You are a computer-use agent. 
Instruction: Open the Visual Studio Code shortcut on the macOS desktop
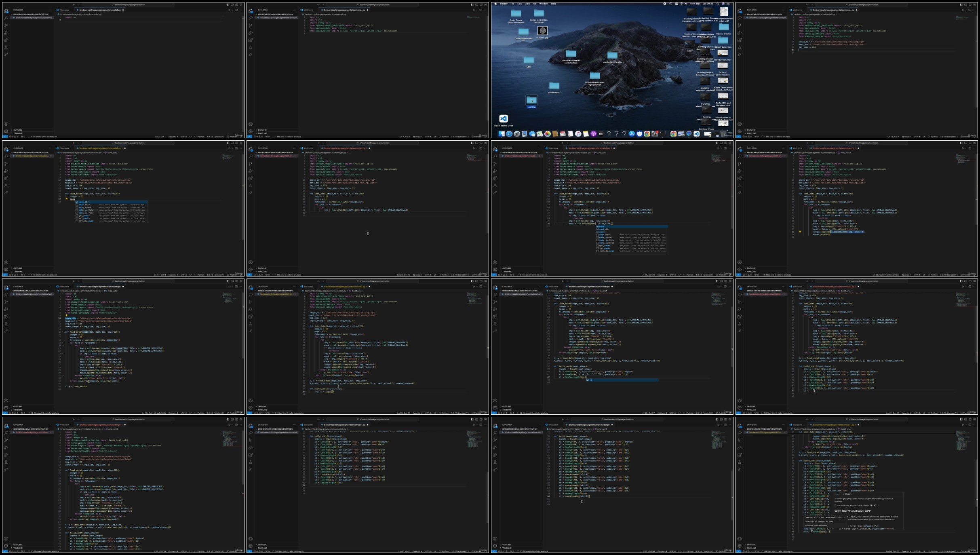pyautogui.click(x=503, y=119)
